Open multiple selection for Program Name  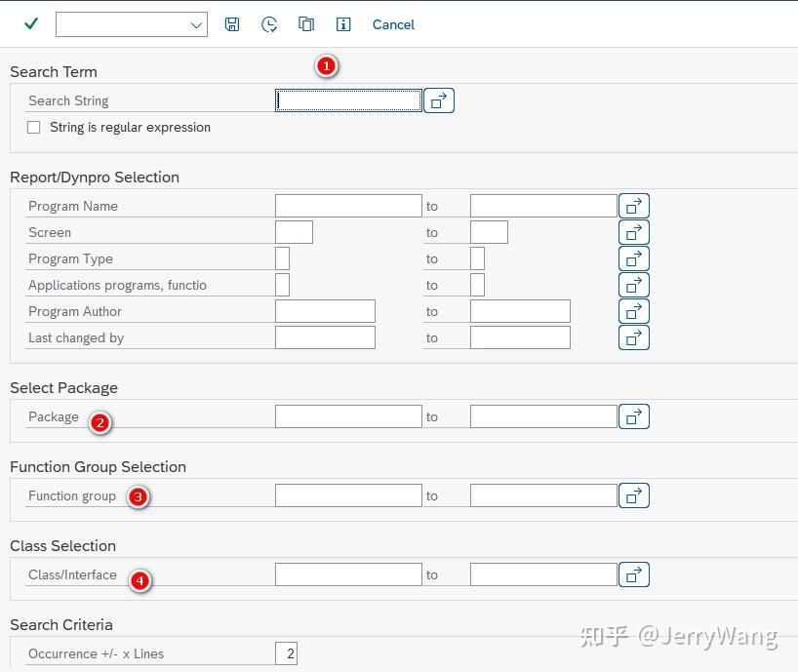(633, 205)
